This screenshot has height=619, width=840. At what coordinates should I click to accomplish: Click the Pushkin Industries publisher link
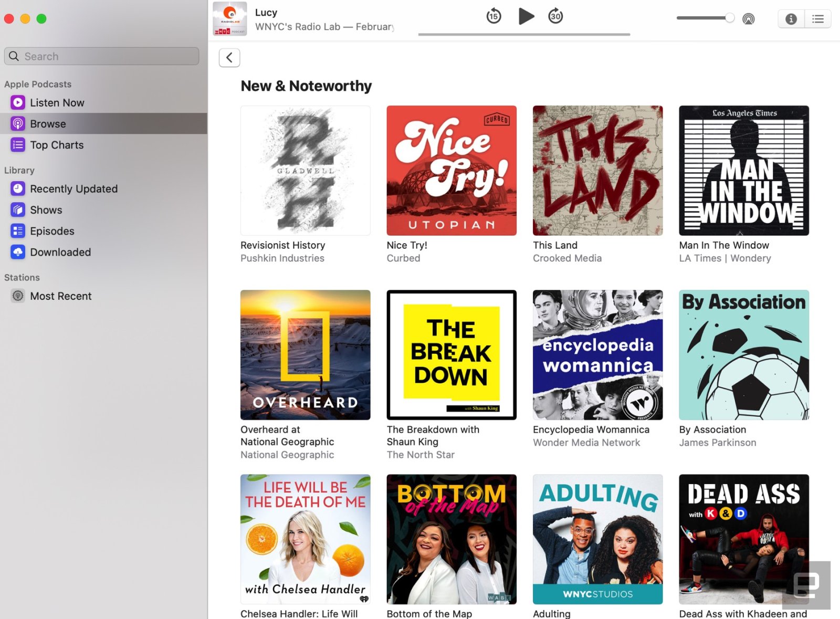(x=282, y=258)
